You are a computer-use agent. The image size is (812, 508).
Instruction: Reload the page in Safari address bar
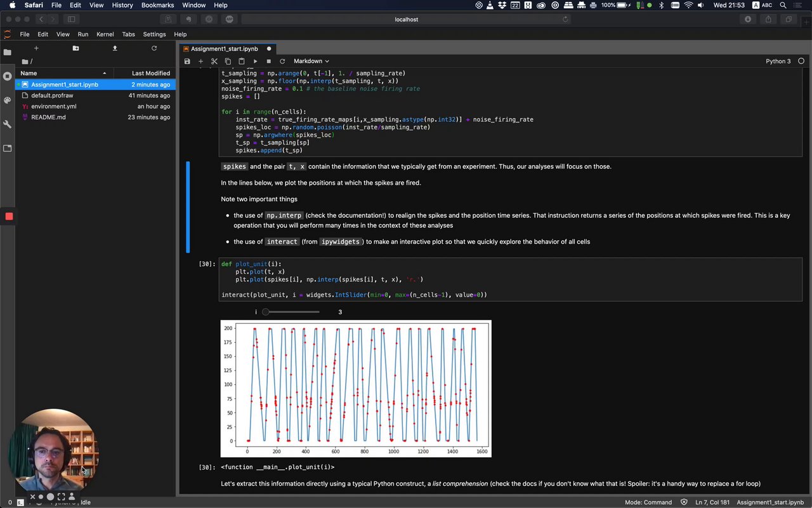tap(565, 19)
